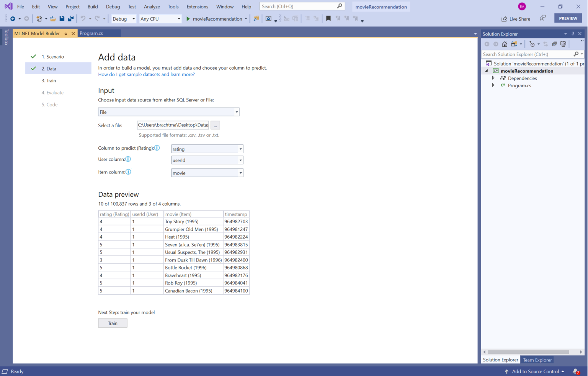Open the Build menu
588x376 pixels.
tap(93, 7)
